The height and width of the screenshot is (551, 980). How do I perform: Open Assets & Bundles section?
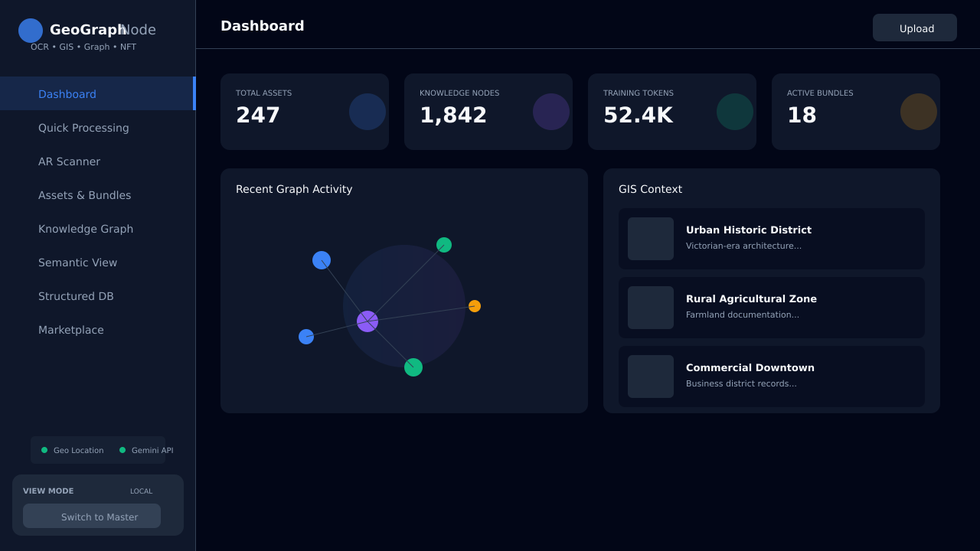84,195
